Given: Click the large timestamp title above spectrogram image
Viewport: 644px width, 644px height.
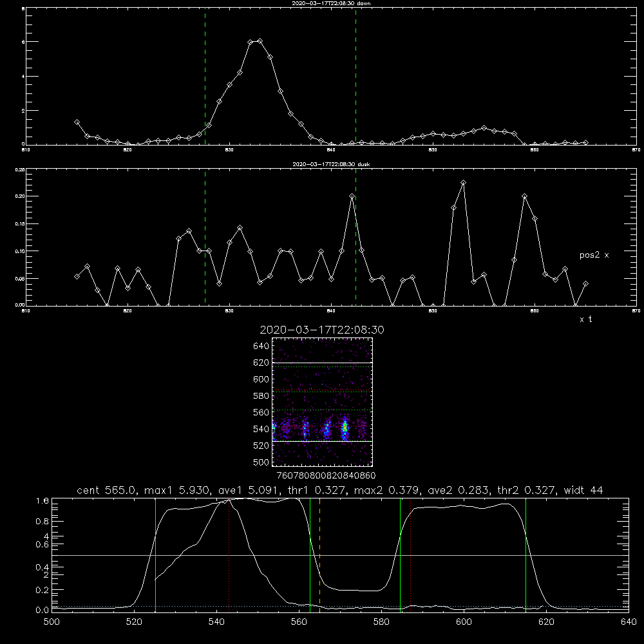Looking at the screenshot, I should [322, 330].
